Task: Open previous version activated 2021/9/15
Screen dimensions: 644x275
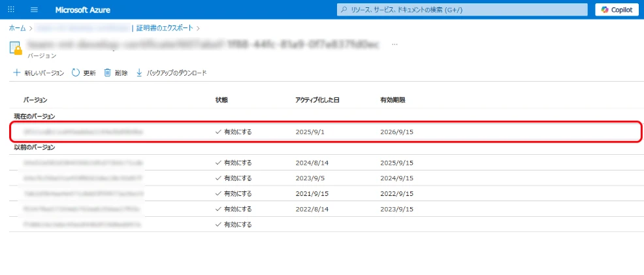Action: coord(83,193)
